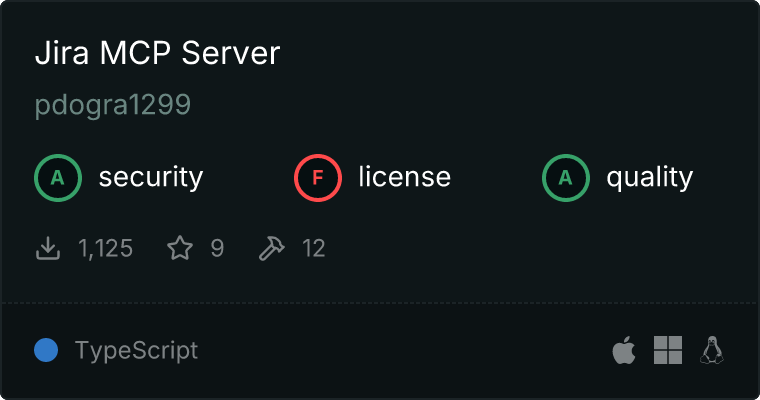Select the license label text

404,178
